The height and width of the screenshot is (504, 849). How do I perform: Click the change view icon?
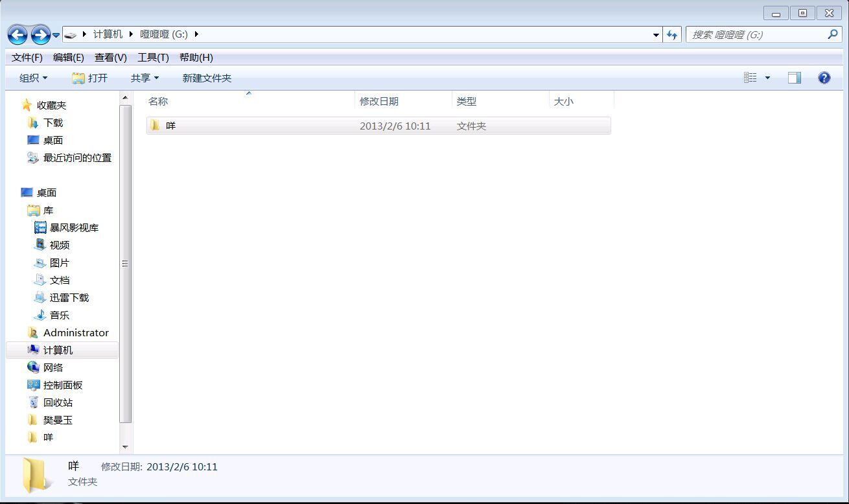tap(750, 78)
